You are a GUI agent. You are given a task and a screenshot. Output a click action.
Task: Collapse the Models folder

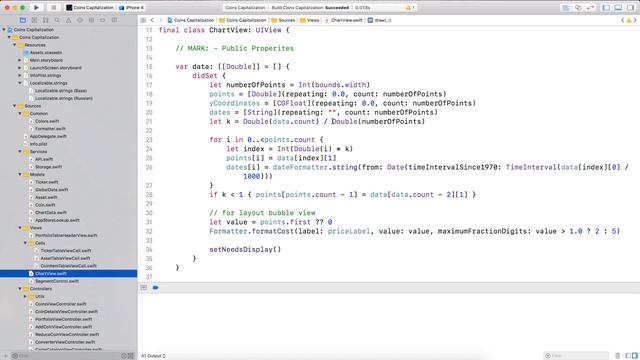pos(20,174)
